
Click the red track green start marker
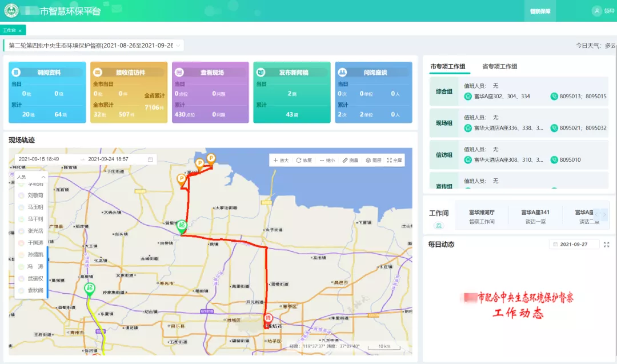(182, 226)
